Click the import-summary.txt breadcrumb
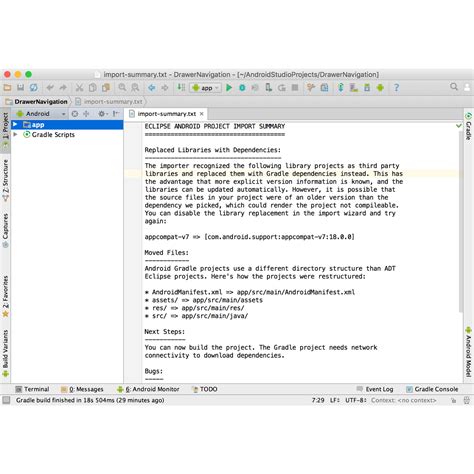Image resolution: width=474 pixels, height=474 pixels. point(109,102)
